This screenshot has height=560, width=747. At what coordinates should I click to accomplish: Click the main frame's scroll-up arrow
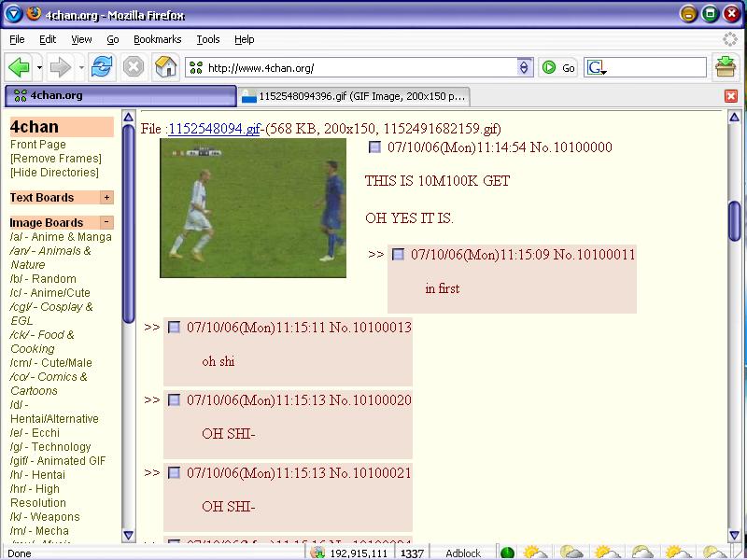pos(734,118)
